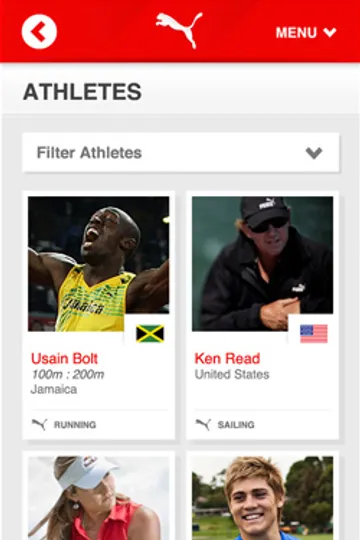
Task: Open the female golfer in visor photo
Action: tap(99, 498)
